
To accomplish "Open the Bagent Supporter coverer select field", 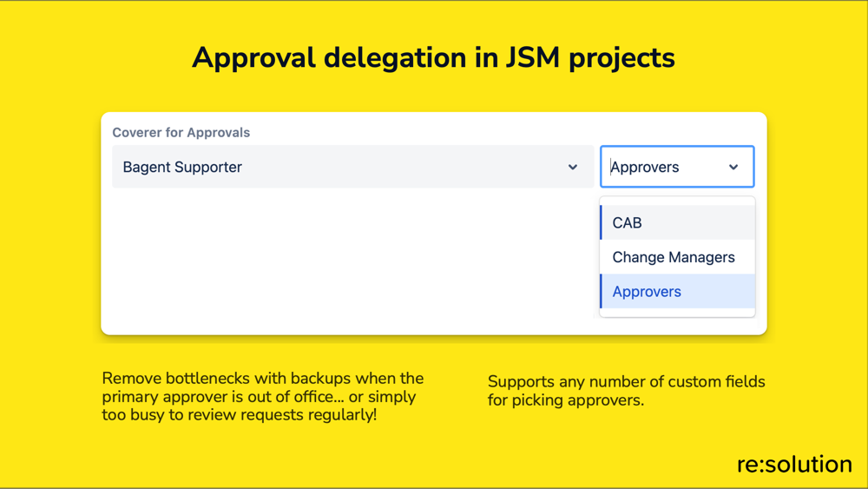I will click(352, 167).
